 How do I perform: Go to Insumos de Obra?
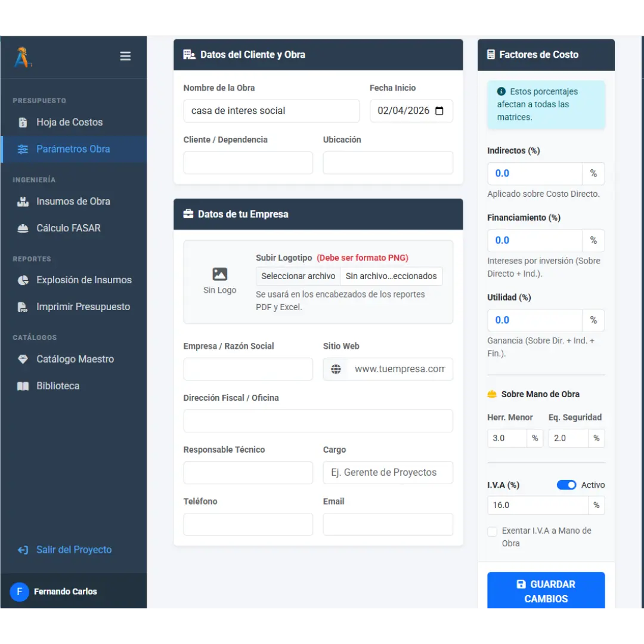click(x=73, y=202)
